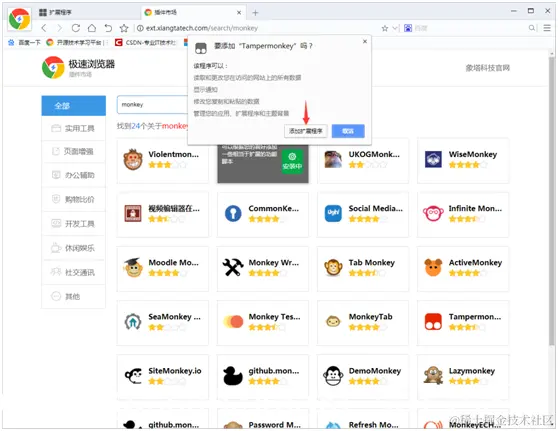
Task: Open UKOGMonk extension card icon
Action: pos(333,159)
